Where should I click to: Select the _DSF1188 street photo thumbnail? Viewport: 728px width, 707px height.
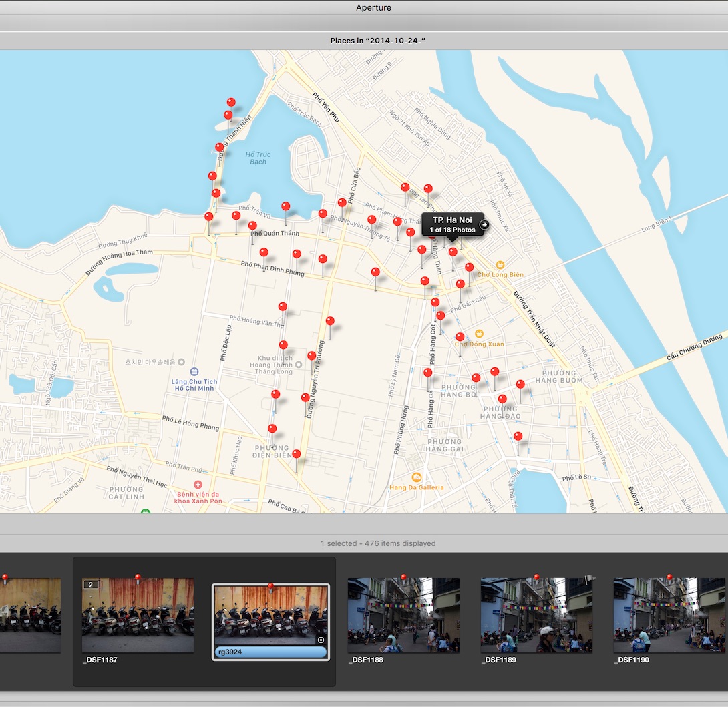[403, 615]
